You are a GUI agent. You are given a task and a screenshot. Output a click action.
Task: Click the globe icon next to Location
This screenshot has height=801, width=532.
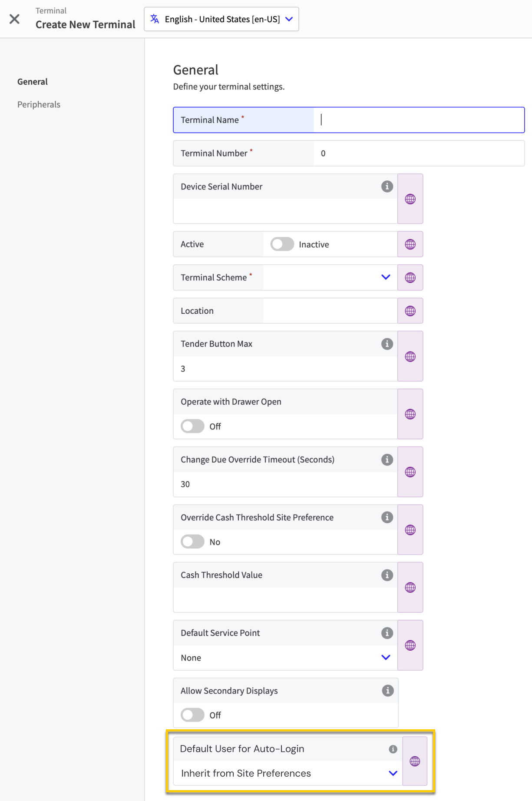pyautogui.click(x=410, y=311)
